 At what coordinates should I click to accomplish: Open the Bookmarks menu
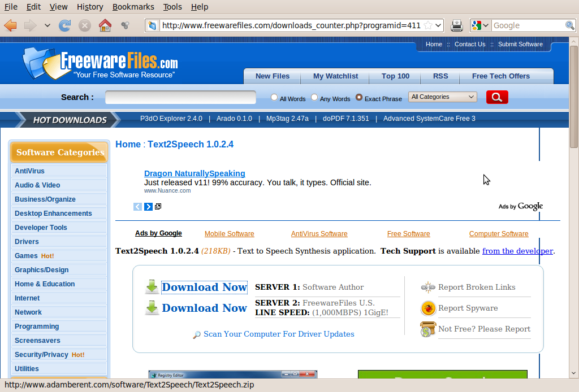[x=133, y=7]
